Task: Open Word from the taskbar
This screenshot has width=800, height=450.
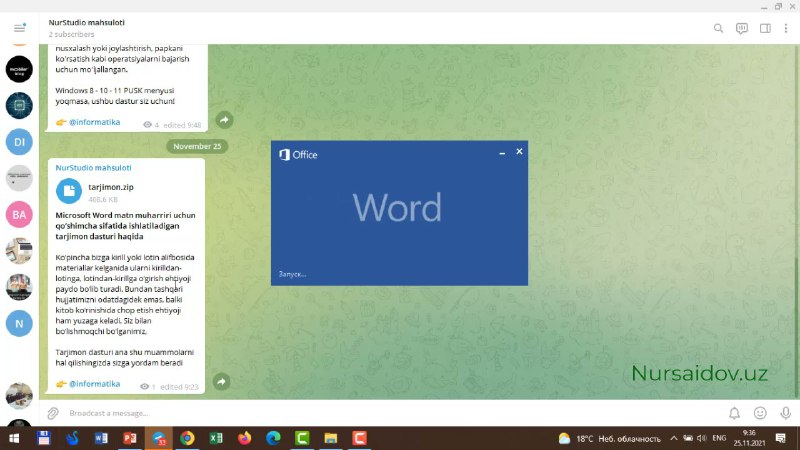Action: (x=101, y=438)
